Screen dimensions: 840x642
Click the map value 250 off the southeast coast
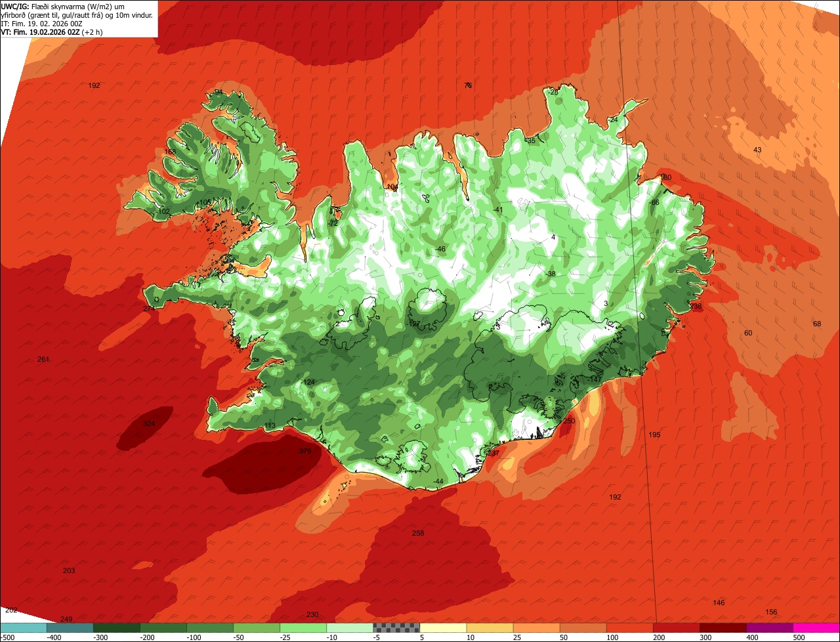[x=569, y=421]
